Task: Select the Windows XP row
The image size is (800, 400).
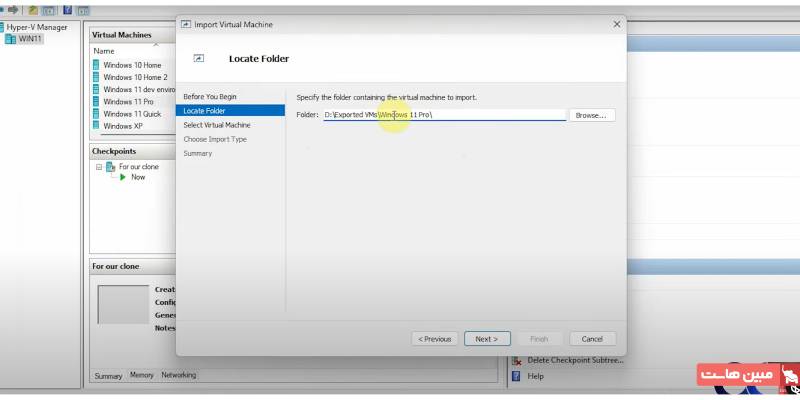Action: [x=134, y=126]
